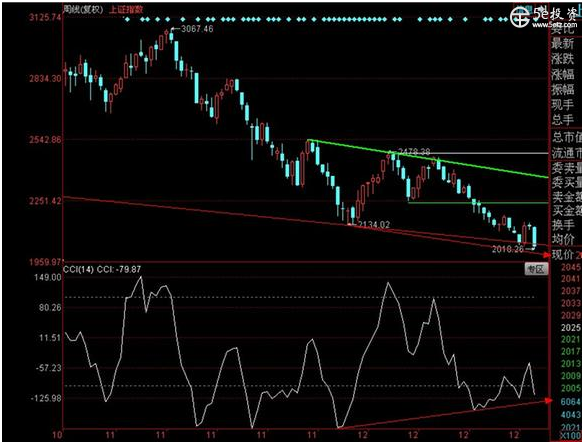Click the 80.26 CCI axis label
584x444 pixels.
50,308
